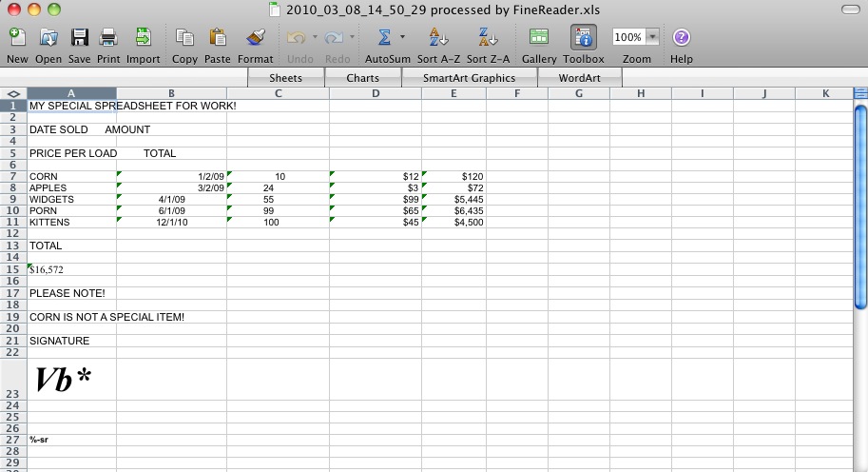Screen dimensions: 868x472
Task: Switch to the Sheets tab
Action: (285, 78)
